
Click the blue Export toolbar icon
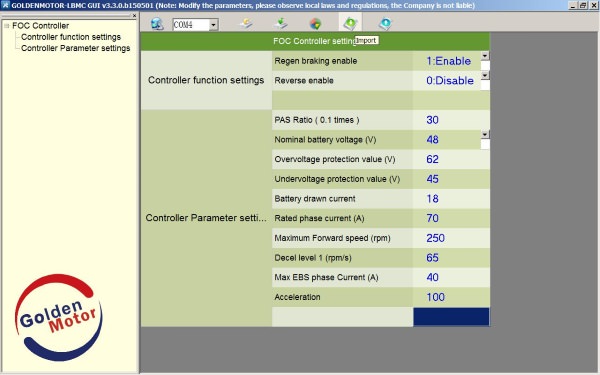click(385, 24)
